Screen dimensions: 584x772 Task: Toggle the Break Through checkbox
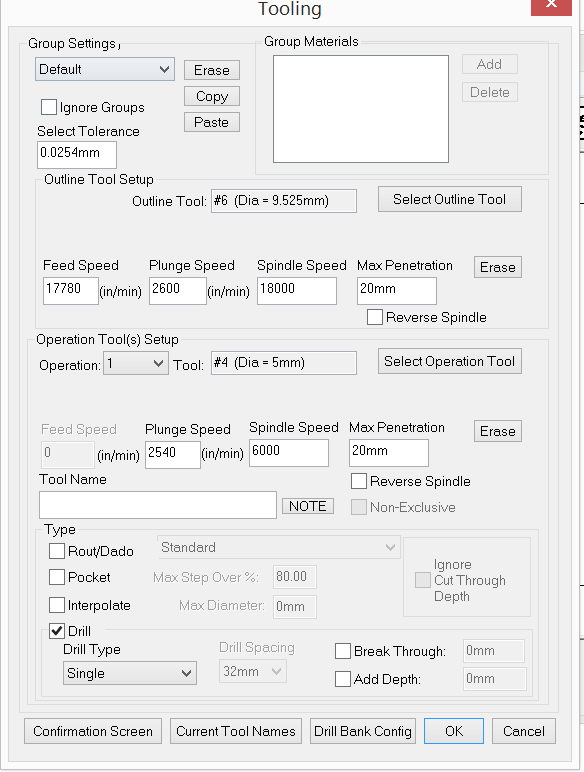click(343, 651)
